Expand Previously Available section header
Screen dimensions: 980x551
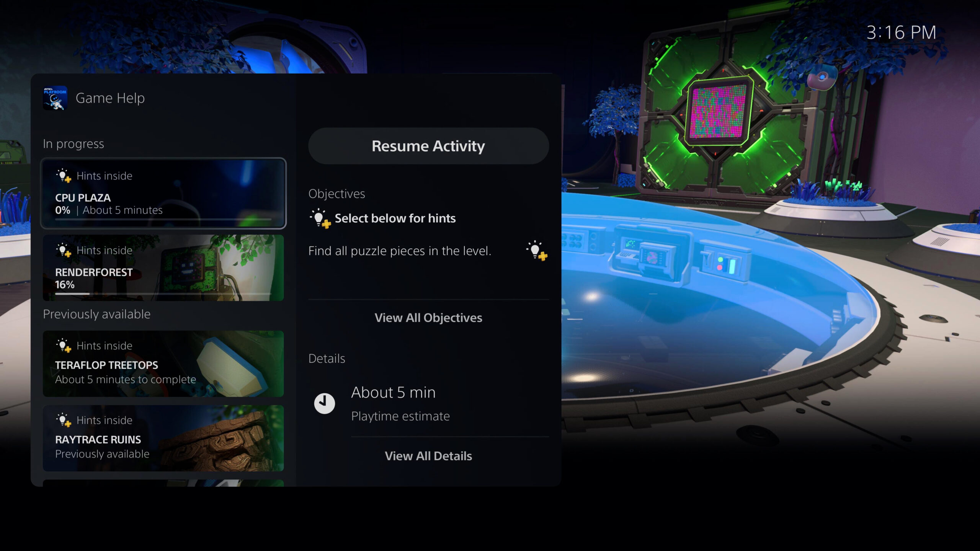pyautogui.click(x=96, y=313)
